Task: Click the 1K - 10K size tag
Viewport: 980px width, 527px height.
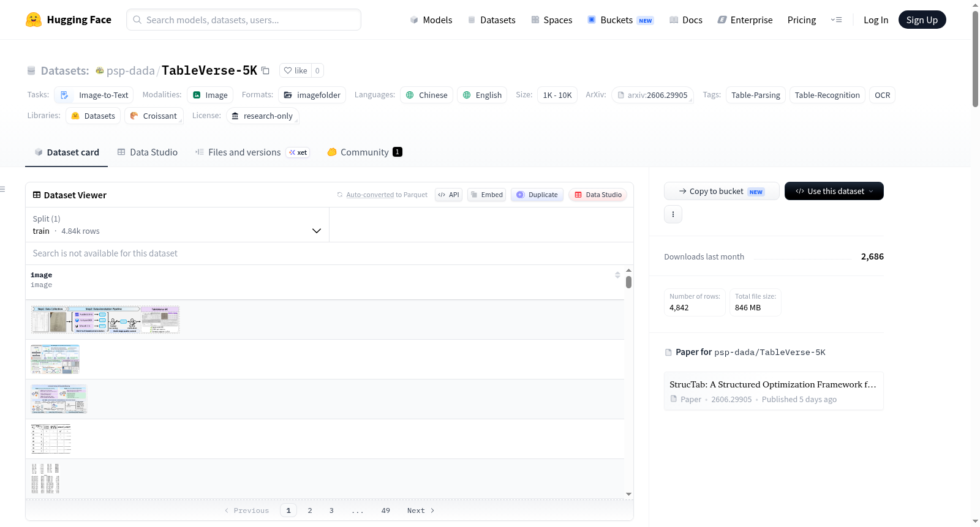Action: tap(557, 95)
